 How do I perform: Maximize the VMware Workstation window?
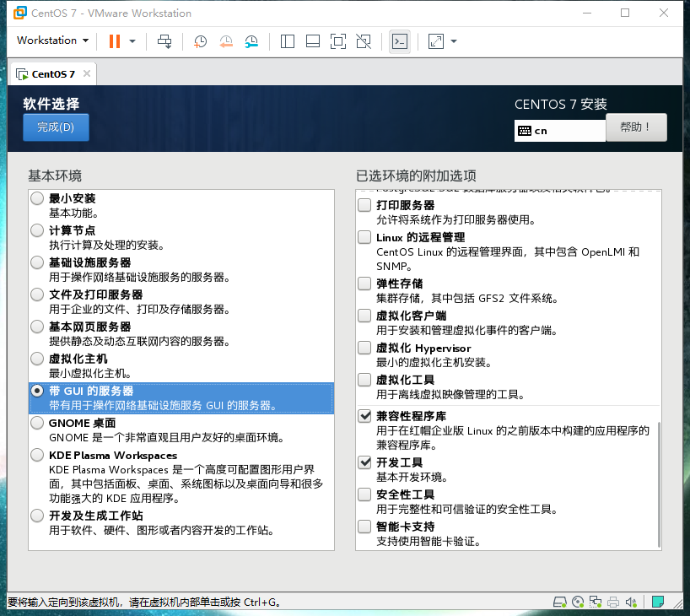(625, 13)
